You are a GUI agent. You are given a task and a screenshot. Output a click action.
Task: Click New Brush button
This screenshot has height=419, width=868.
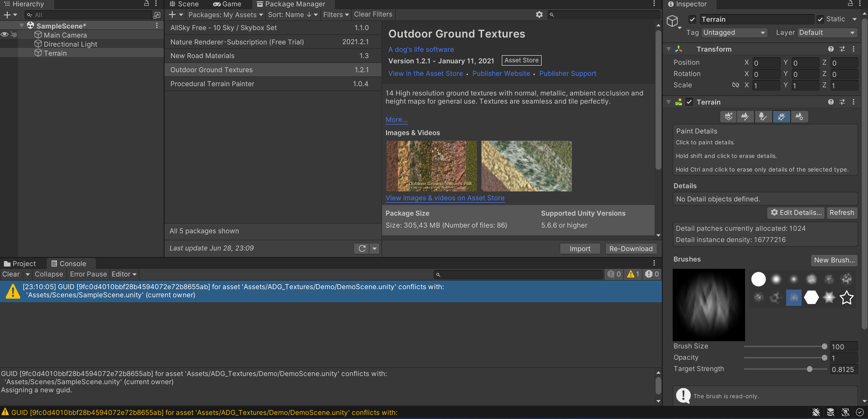(x=834, y=260)
